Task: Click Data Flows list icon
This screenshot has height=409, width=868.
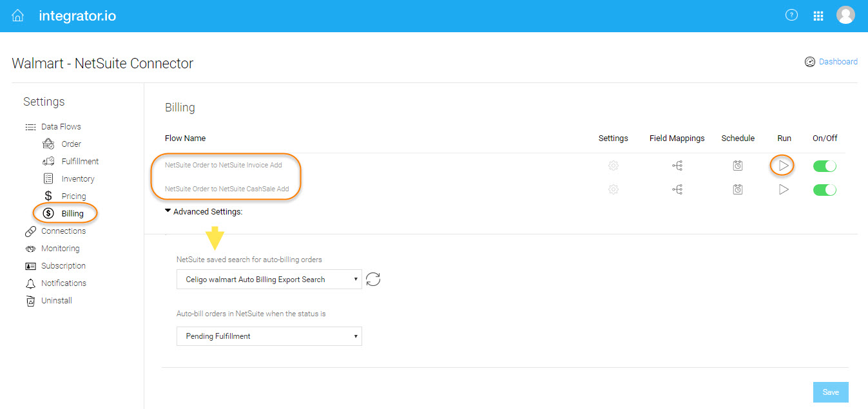Action: [x=30, y=127]
